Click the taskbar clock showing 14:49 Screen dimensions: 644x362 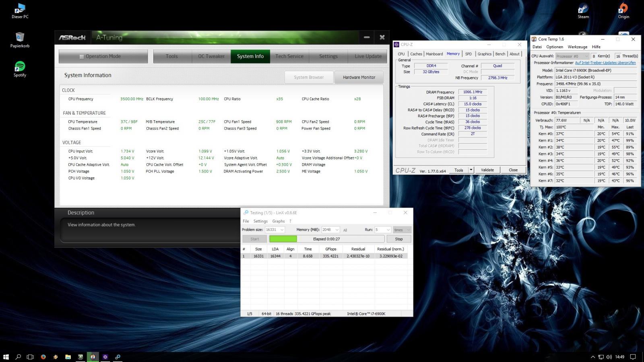click(620, 357)
